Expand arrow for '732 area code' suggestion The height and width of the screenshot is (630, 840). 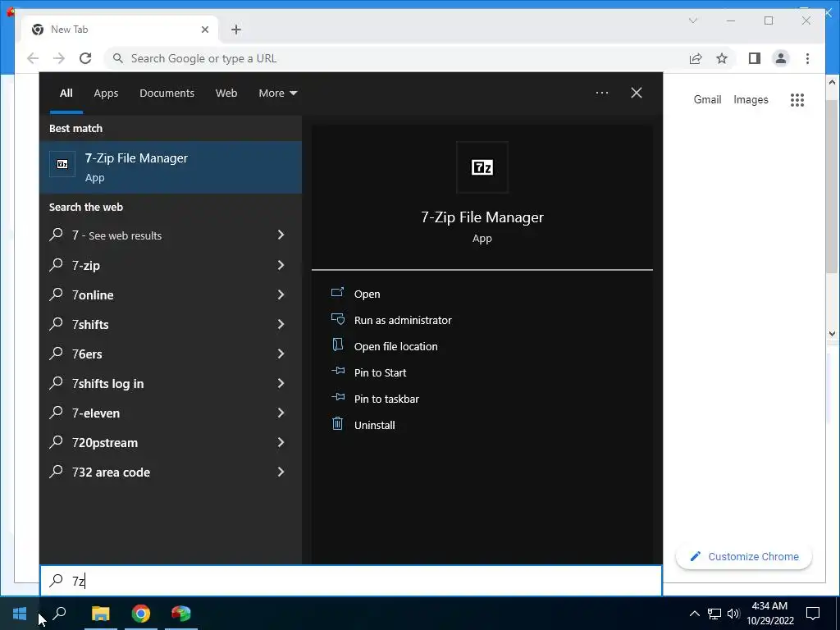point(281,472)
